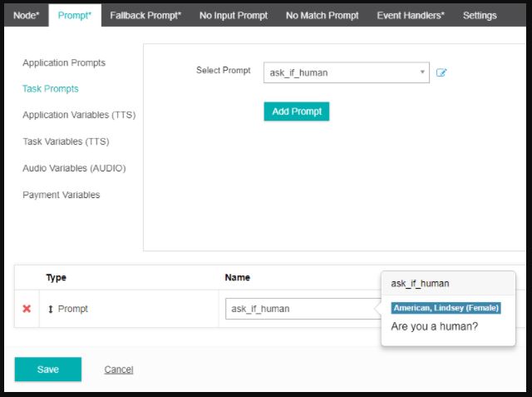Screen dimensions: 532x397
Task: Go to the No Input Prompt tab
Action: [234, 16]
